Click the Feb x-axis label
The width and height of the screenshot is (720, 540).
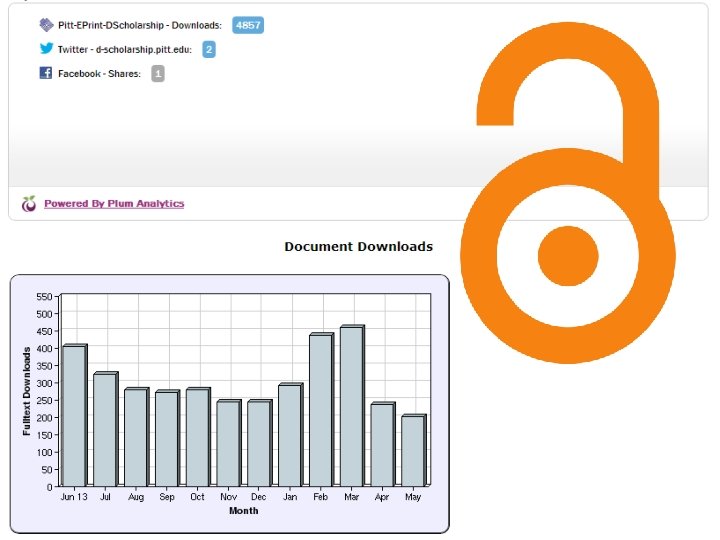[321, 497]
